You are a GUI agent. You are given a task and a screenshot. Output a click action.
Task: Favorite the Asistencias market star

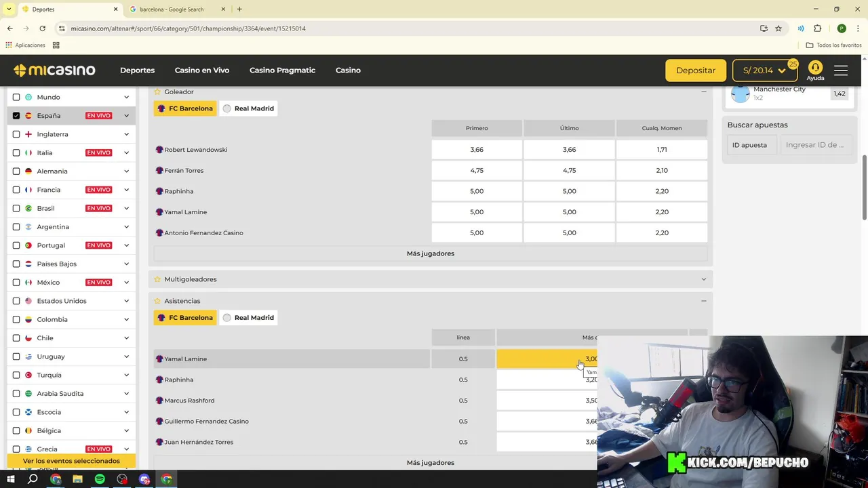pos(157,301)
